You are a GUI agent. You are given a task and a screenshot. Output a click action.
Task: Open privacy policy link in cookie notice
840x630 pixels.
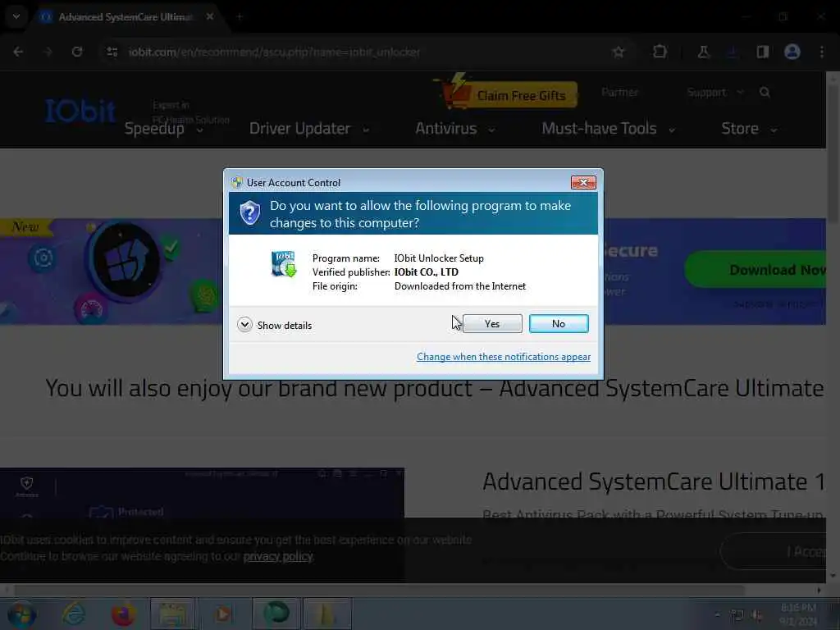(x=277, y=557)
